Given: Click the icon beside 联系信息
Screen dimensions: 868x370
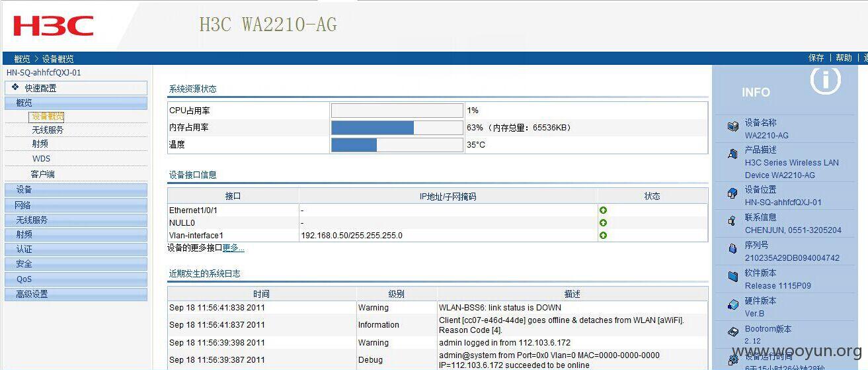Looking at the screenshot, I should [732, 221].
